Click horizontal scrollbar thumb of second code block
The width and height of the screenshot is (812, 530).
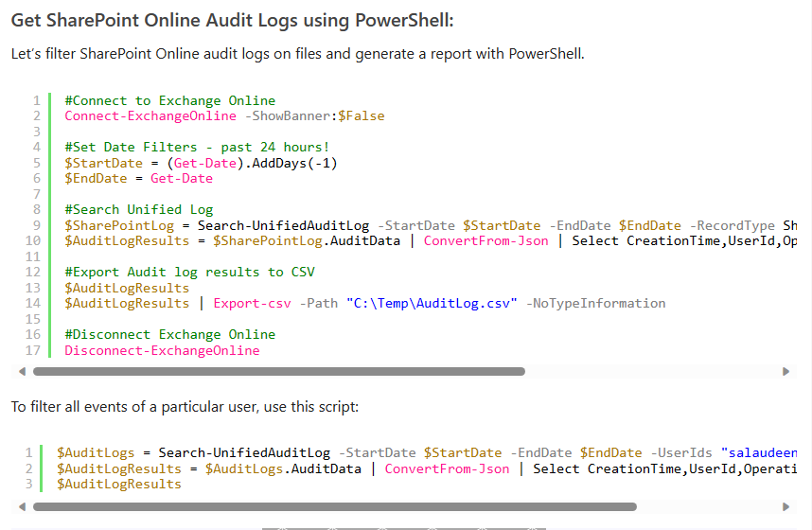(334, 506)
